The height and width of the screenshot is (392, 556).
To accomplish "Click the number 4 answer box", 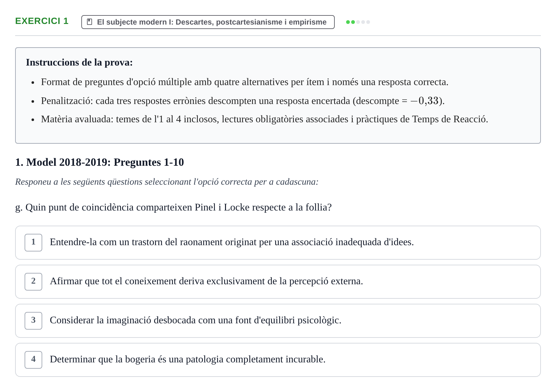I will click(x=33, y=360).
